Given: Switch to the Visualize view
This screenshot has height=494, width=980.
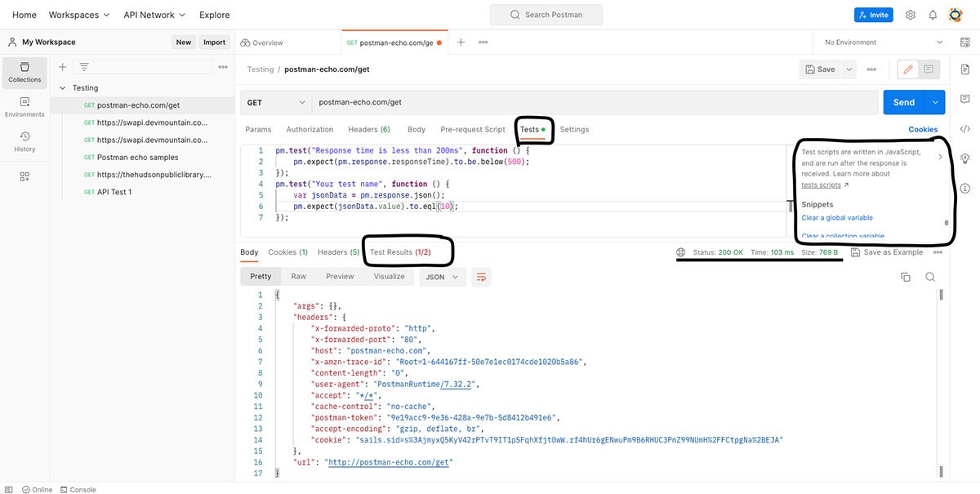Looking at the screenshot, I should tap(389, 276).
